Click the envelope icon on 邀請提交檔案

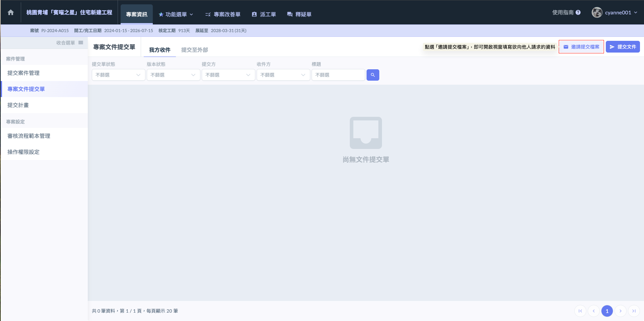pyautogui.click(x=566, y=47)
